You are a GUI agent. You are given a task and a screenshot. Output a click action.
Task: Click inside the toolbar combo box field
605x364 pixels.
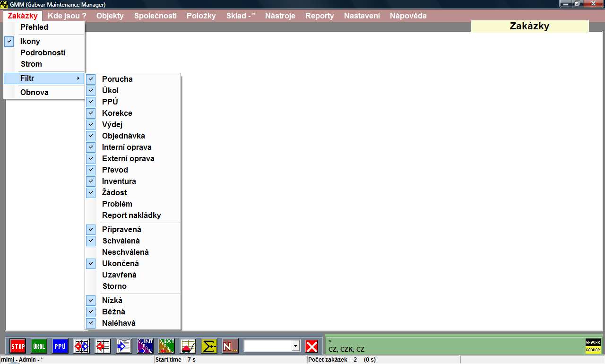pyautogui.click(x=268, y=346)
